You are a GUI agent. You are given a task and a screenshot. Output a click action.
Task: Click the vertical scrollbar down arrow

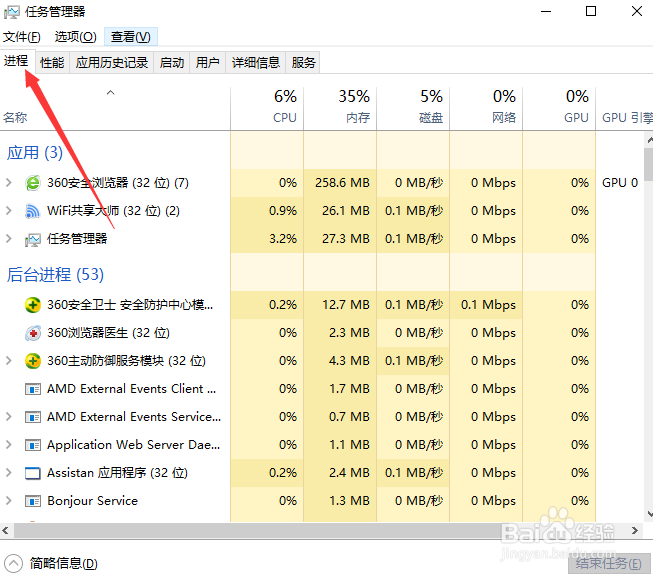[649, 514]
